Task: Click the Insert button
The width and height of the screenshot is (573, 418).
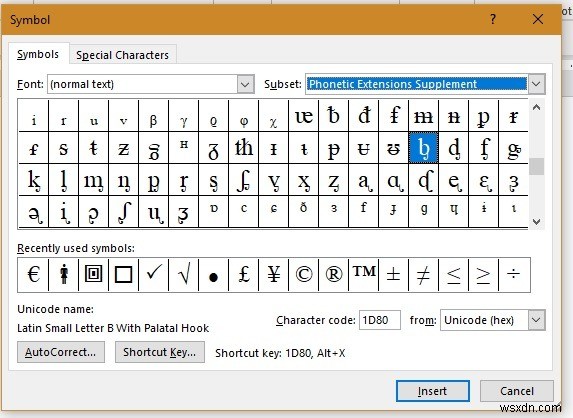Action: 433,391
